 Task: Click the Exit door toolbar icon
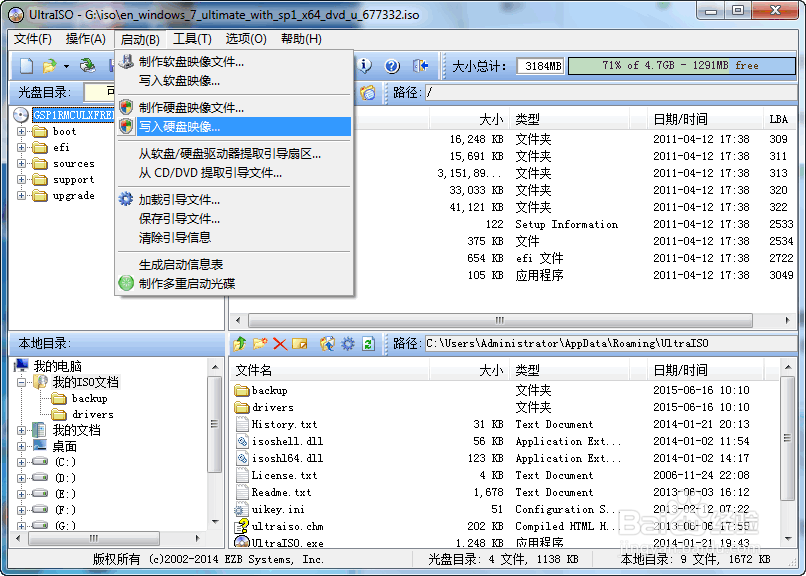(420, 66)
